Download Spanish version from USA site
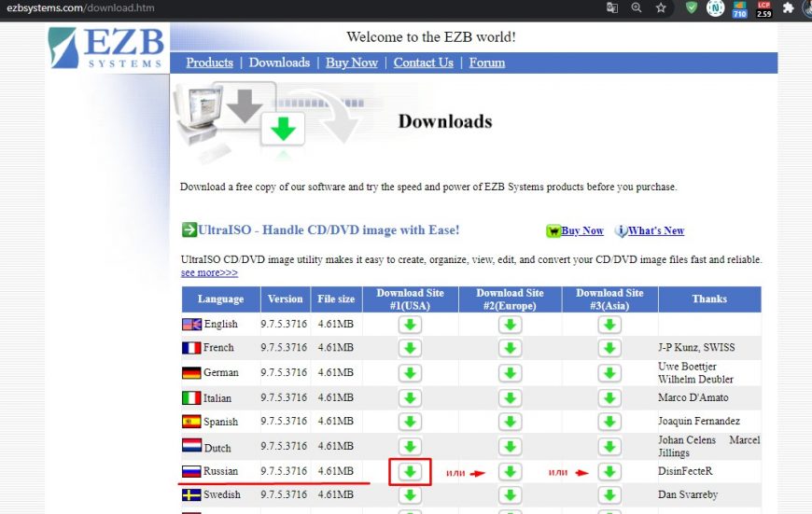 (410, 422)
